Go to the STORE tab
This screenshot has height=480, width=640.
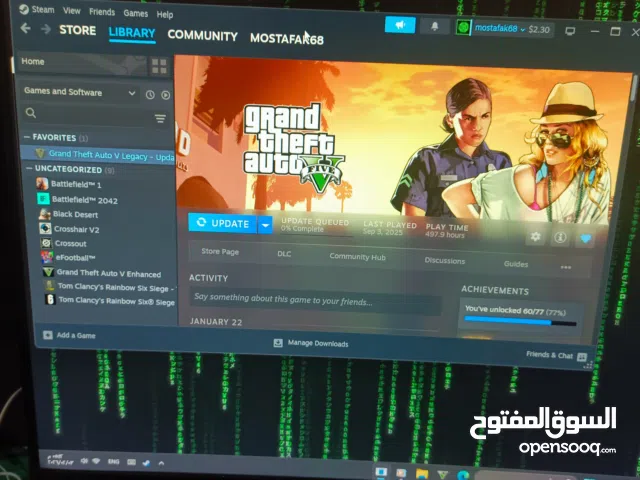[x=78, y=30]
